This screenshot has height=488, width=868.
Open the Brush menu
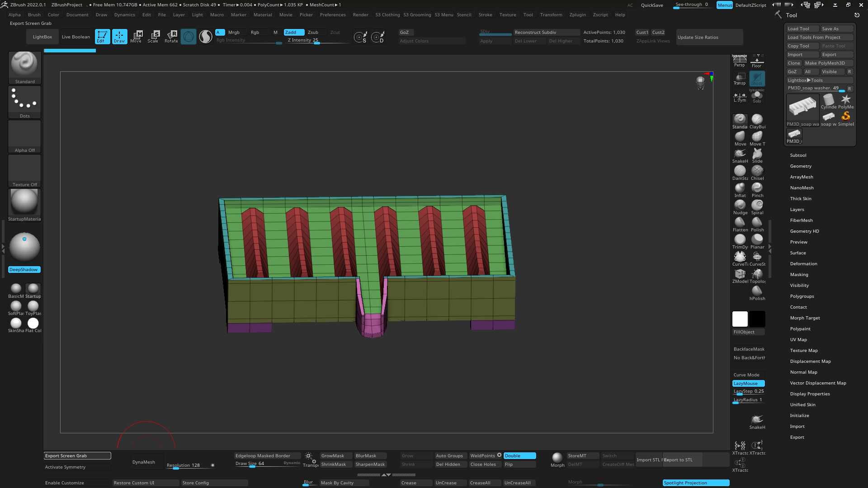34,14
